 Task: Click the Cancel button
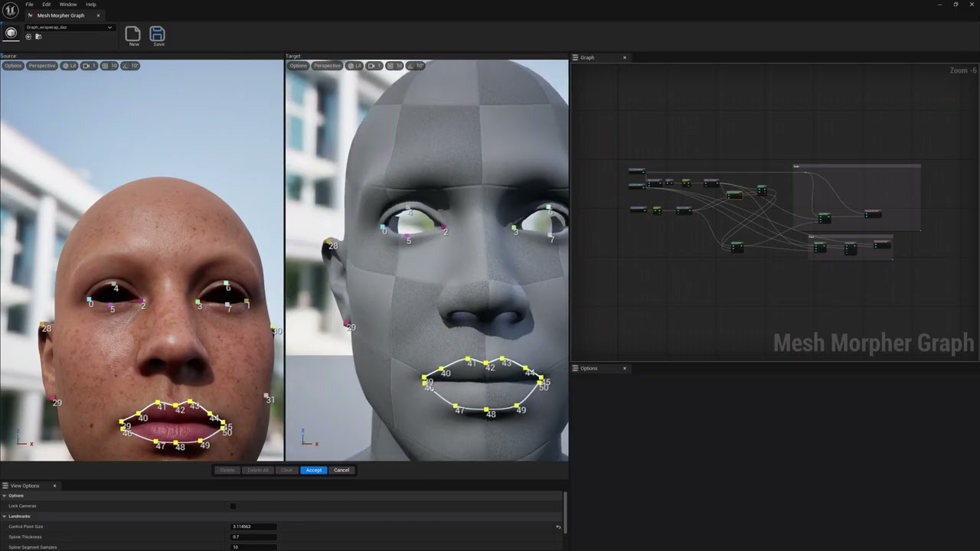pyautogui.click(x=341, y=470)
